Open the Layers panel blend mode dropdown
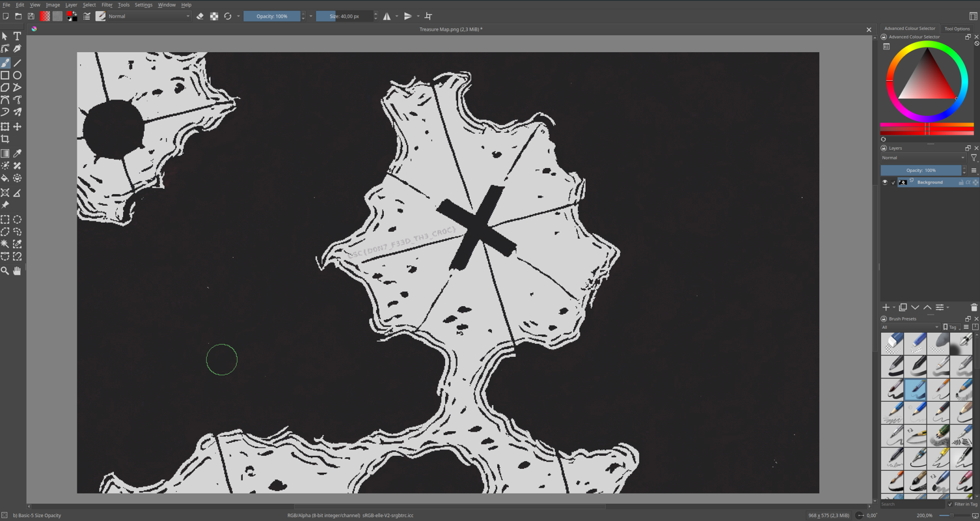The width and height of the screenshot is (980, 521). [923, 158]
